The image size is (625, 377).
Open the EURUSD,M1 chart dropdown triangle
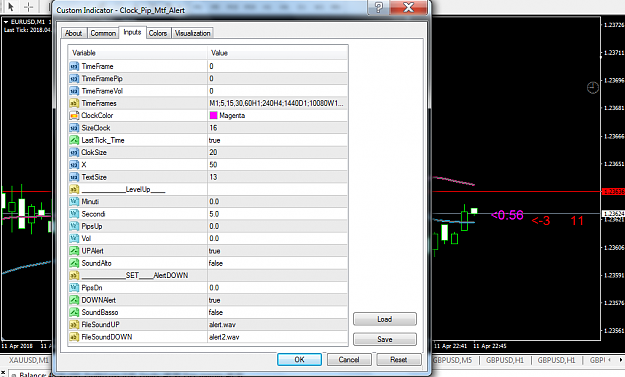click(6, 22)
